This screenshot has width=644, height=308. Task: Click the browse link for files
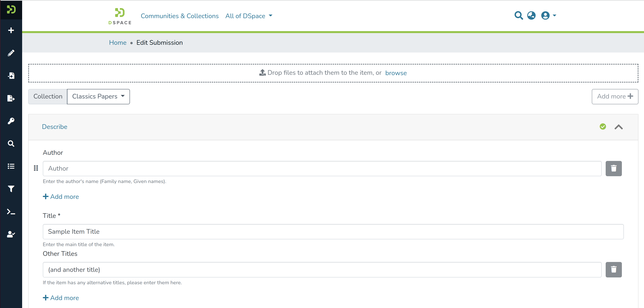pos(396,73)
